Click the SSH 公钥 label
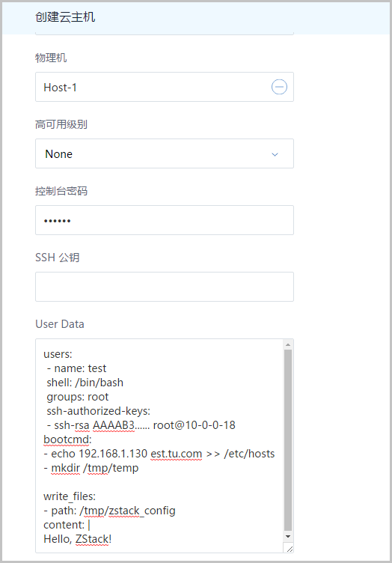The height and width of the screenshot is (563, 392). (58, 257)
